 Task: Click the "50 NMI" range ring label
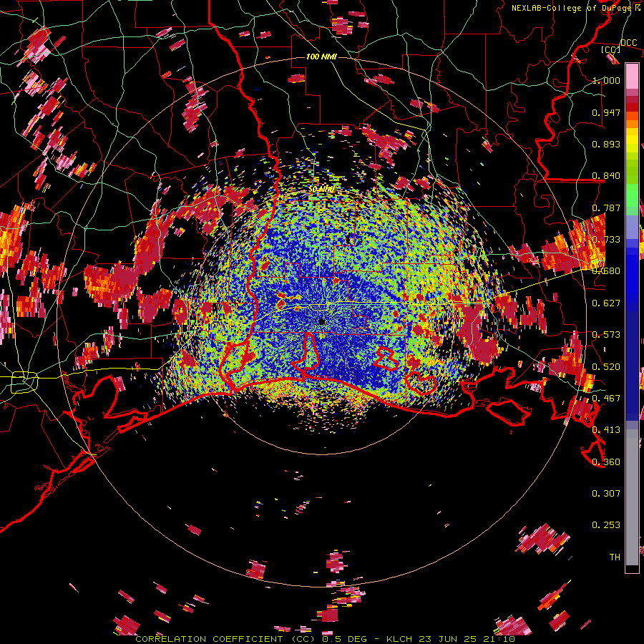pos(321,190)
